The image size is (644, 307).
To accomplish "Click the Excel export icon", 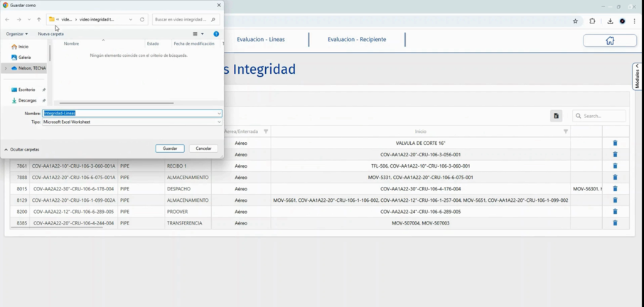I will click(x=556, y=116).
